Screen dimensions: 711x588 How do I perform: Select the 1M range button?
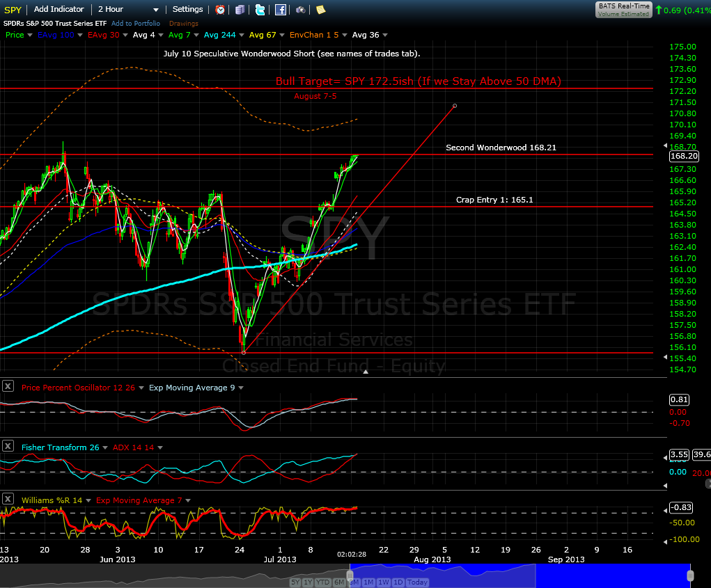pos(368,582)
